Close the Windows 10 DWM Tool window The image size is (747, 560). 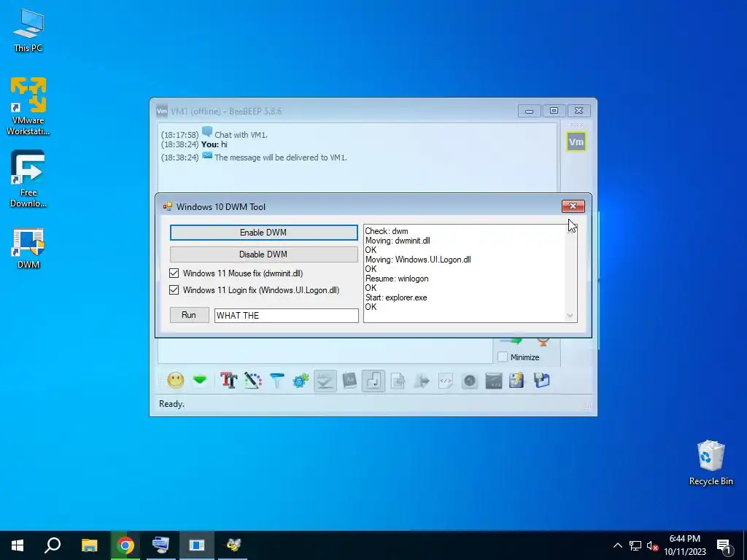tap(573, 206)
